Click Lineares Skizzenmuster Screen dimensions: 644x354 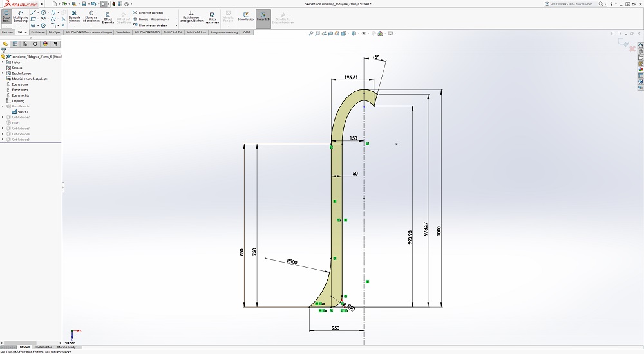151,19
